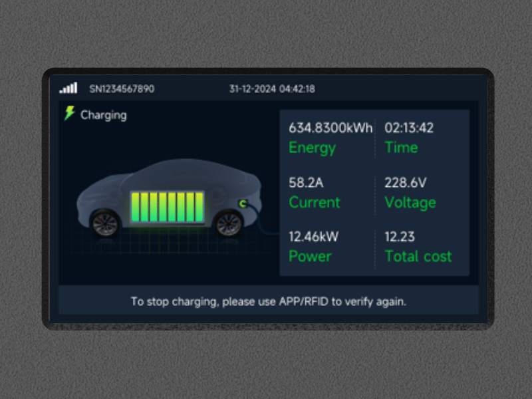The height and width of the screenshot is (399, 532).
Task: Click the 58.2A current reading
Action: (306, 182)
